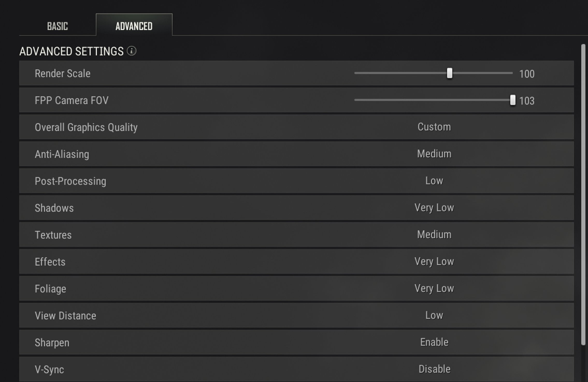Select the Shadows Very Low option
The image size is (588, 382).
point(434,208)
